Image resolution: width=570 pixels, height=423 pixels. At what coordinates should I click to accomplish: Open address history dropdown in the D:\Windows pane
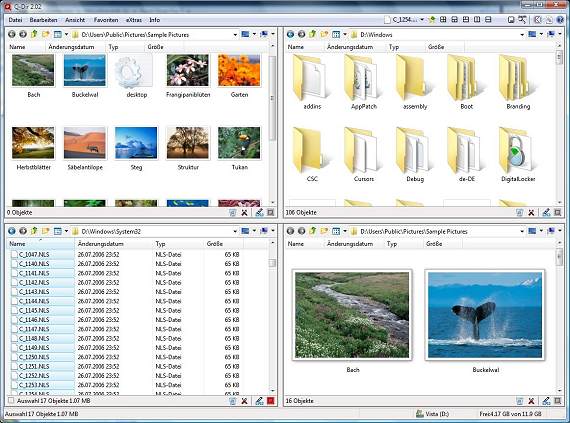pyautogui.click(x=522, y=35)
